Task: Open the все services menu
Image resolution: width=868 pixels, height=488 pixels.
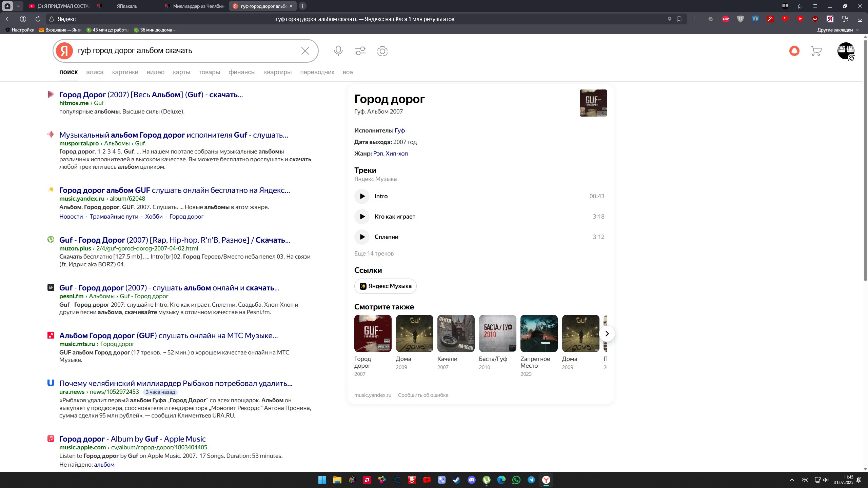Action: pos(348,72)
